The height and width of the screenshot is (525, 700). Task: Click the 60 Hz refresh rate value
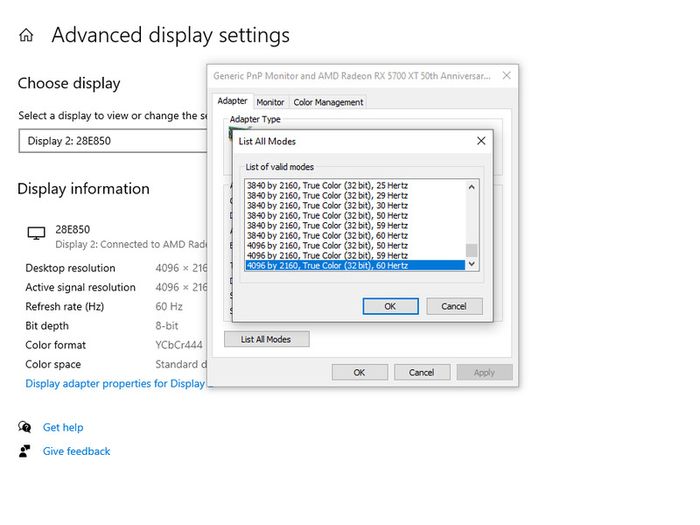click(169, 307)
